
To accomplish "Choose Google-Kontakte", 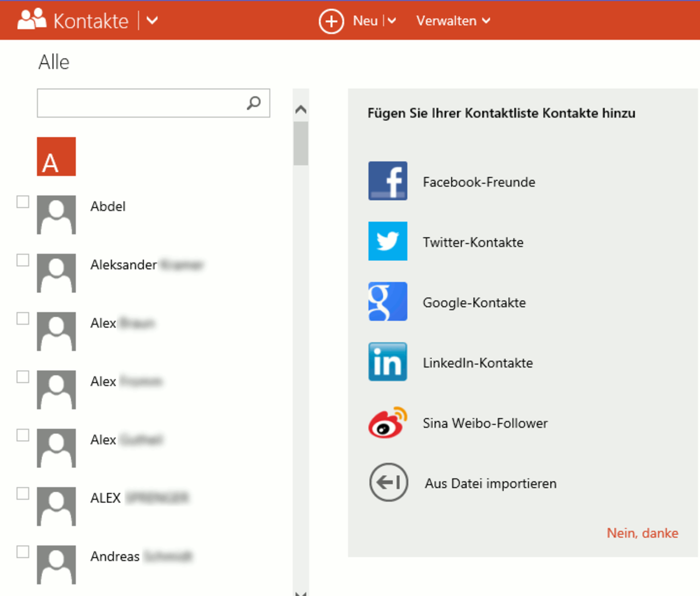I will [x=474, y=302].
